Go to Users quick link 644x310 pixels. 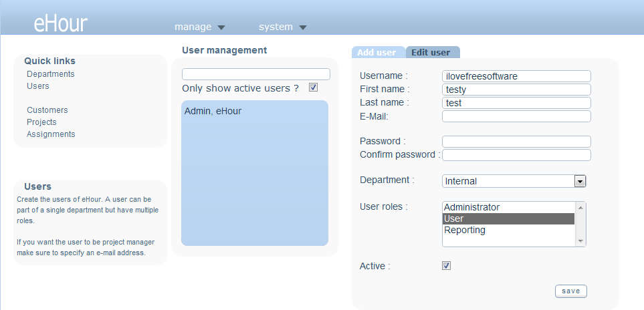pos(38,86)
